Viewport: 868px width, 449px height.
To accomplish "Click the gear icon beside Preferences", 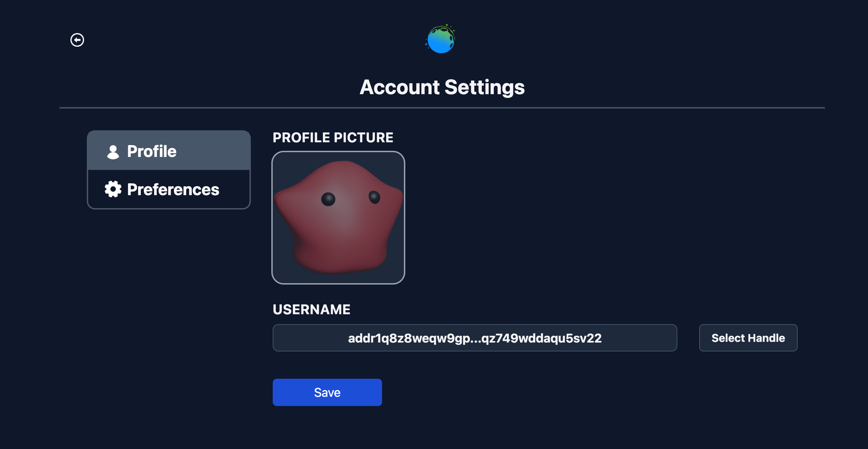I will (x=113, y=189).
